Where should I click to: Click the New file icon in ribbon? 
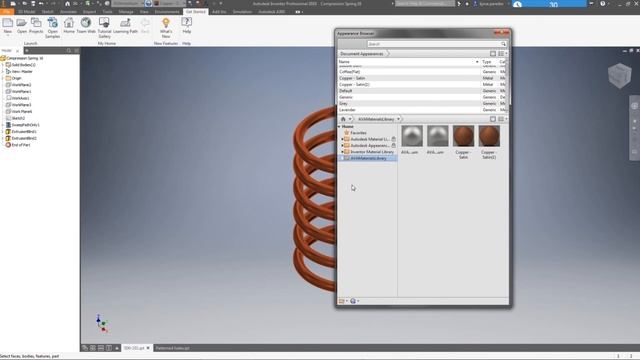8,23
